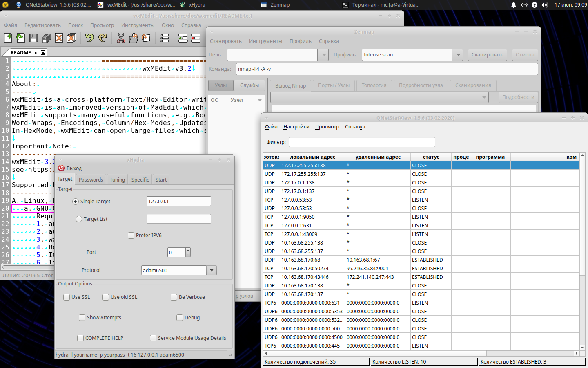Viewport: 588px width, 368px height.
Task: Click the Сканировать button in Zenmap
Action: (488, 55)
